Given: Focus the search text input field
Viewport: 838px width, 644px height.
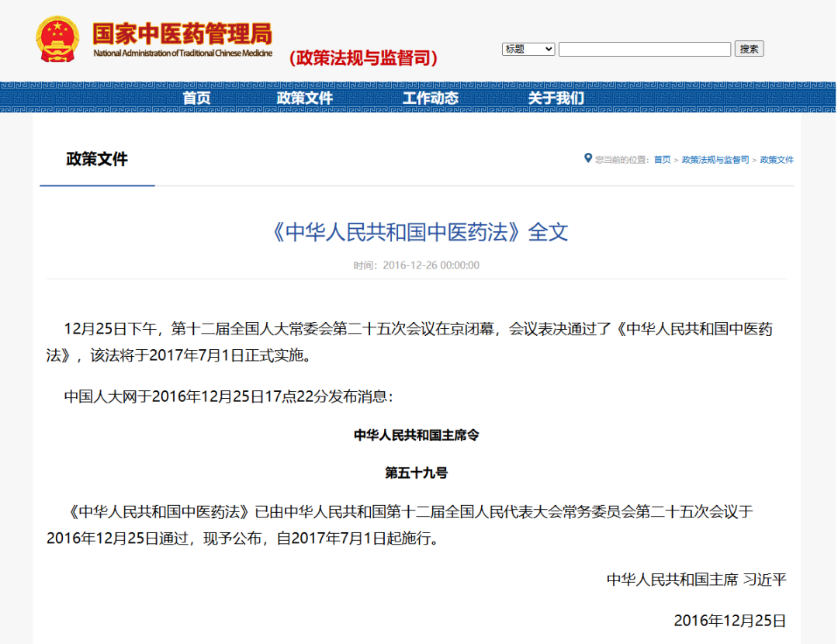Looking at the screenshot, I should 644,49.
